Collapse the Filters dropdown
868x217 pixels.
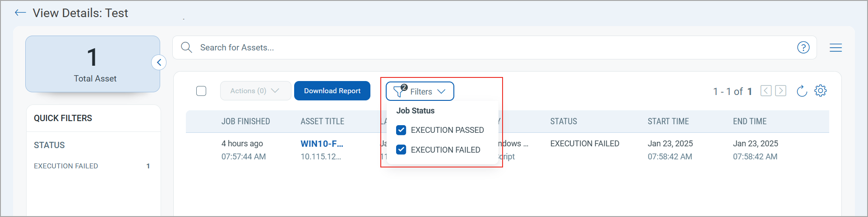pos(420,91)
